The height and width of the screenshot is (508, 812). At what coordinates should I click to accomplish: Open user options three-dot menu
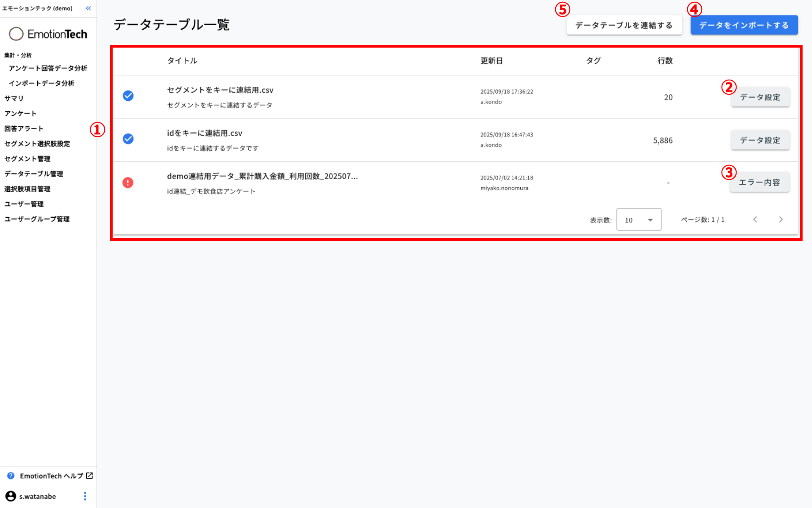pos(85,496)
